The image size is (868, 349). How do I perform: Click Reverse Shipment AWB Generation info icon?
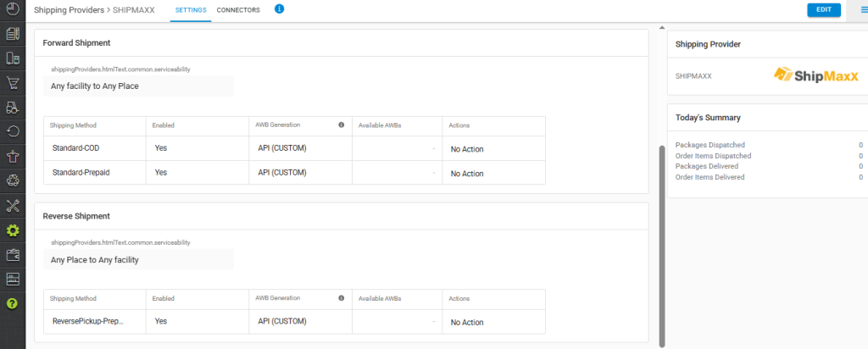pos(341,299)
